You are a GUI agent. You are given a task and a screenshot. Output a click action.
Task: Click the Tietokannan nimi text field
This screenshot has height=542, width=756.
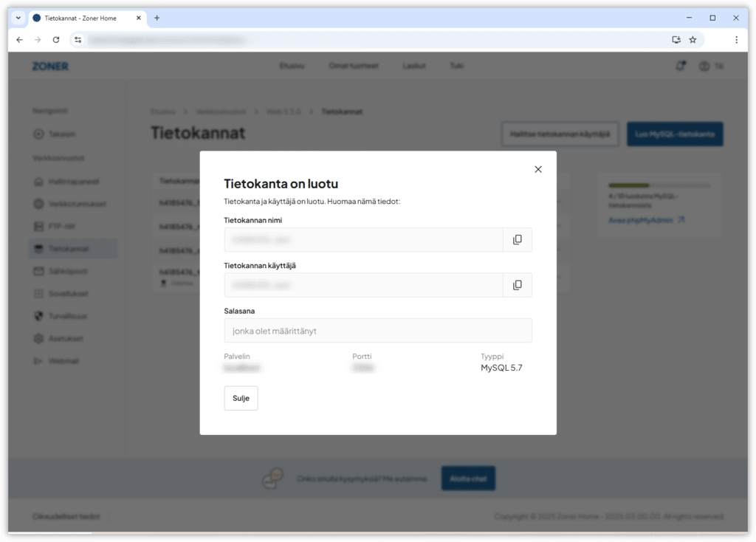tap(363, 239)
